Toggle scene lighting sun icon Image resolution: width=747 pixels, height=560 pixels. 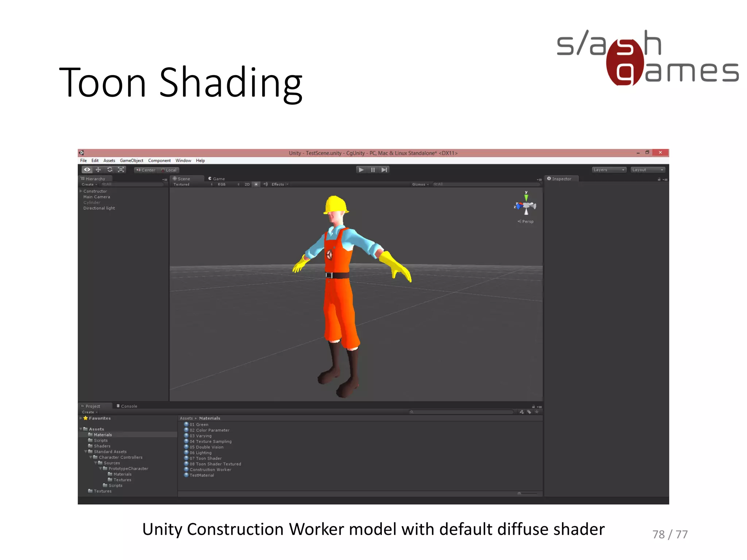[256, 184]
